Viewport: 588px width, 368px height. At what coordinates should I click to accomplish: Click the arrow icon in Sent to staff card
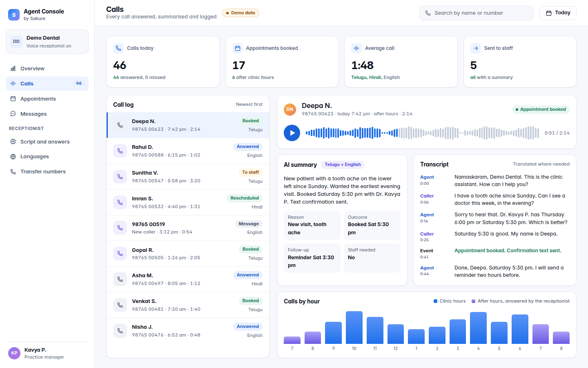pyautogui.click(x=476, y=48)
